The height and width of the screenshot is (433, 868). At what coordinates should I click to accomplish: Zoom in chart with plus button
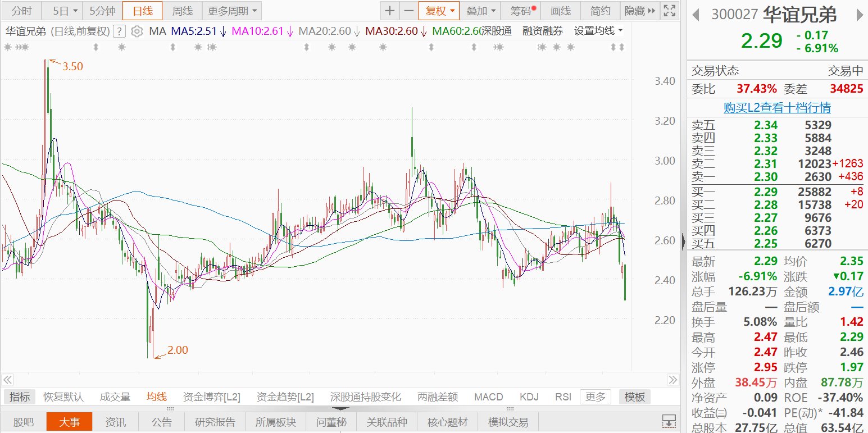390,11
